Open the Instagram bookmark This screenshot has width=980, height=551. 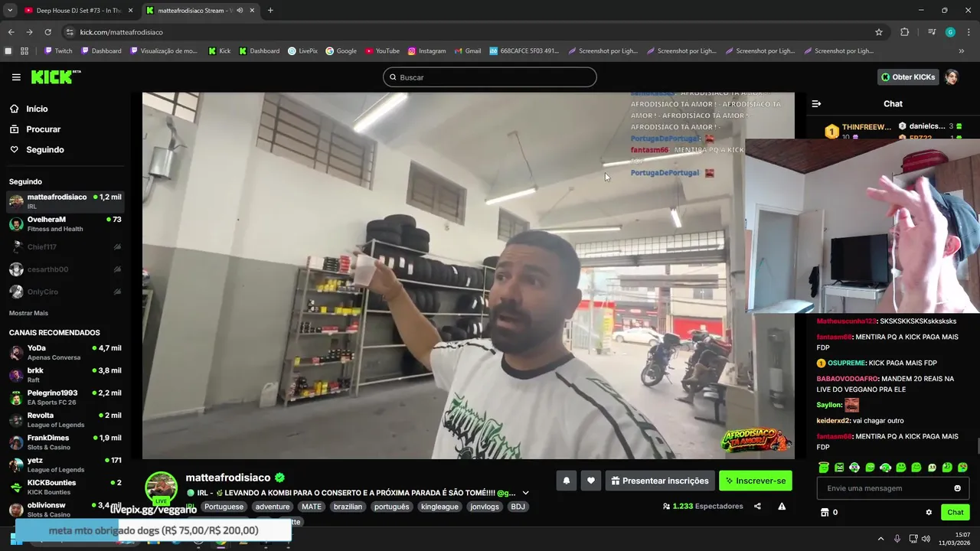(426, 51)
